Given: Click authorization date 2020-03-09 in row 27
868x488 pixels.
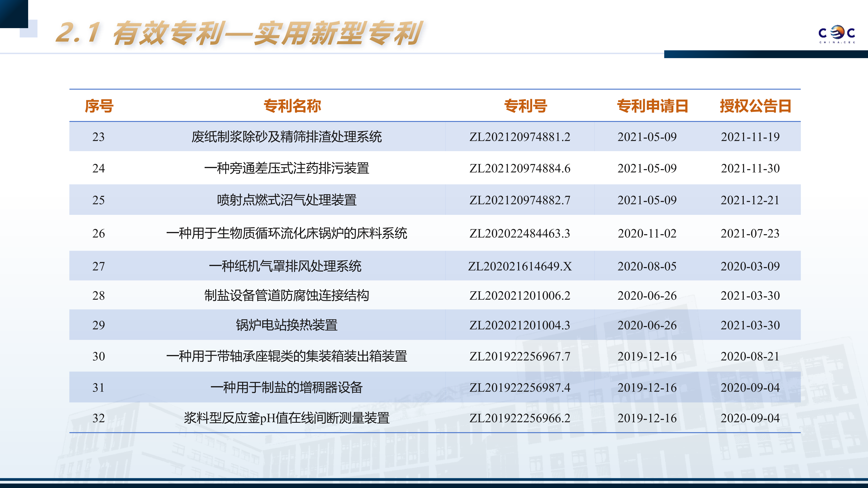Looking at the screenshot, I should click(750, 266).
